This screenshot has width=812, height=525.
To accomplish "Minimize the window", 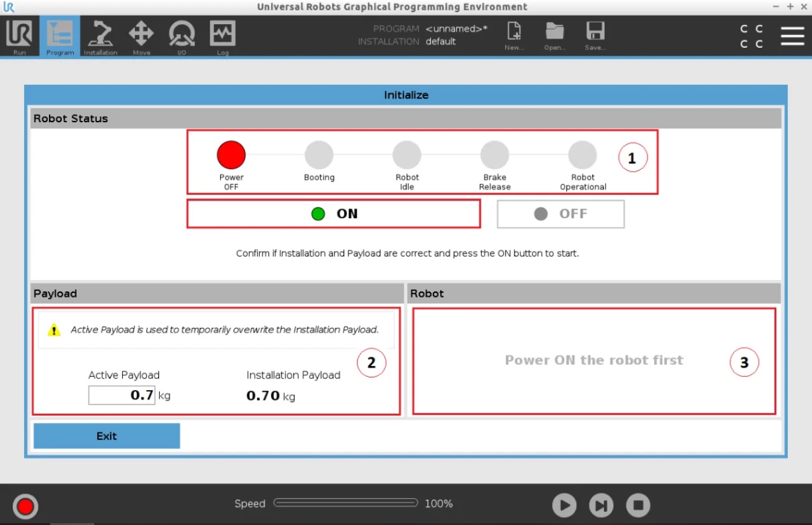I will click(x=776, y=7).
